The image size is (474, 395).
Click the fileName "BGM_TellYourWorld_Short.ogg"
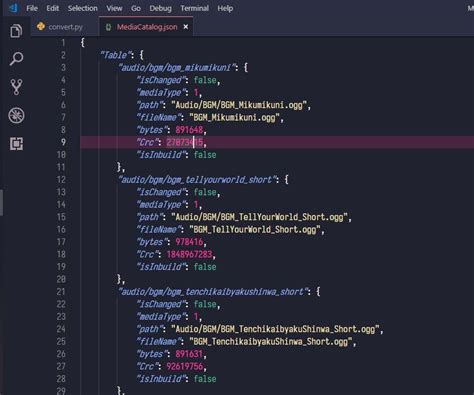tap(255, 230)
